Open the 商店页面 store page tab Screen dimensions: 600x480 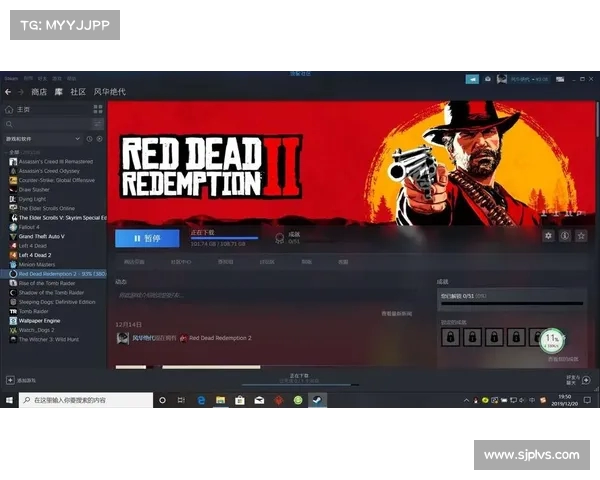[134, 262]
